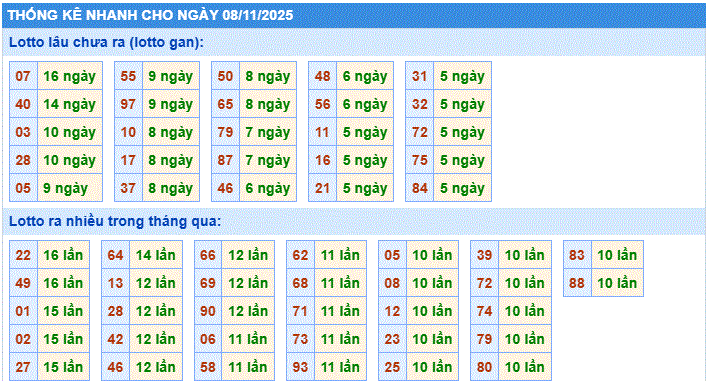Select number 05 with 9 ngày
Image resolution: width=707 pixels, height=381 pixels.
tap(23, 188)
